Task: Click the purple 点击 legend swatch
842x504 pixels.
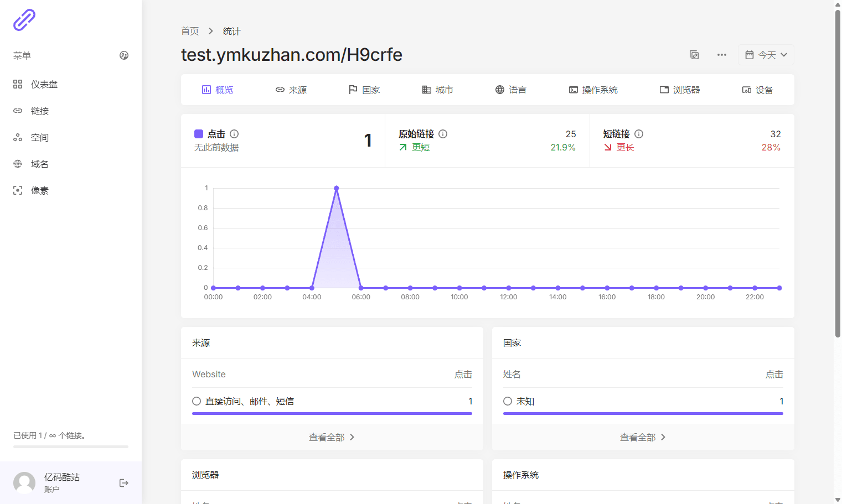Action: point(199,134)
